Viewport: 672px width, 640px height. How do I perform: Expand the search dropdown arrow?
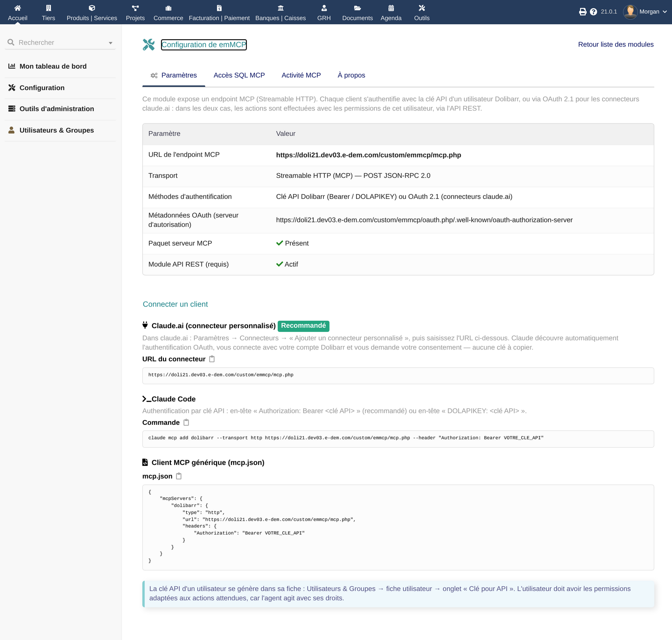click(x=111, y=43)
